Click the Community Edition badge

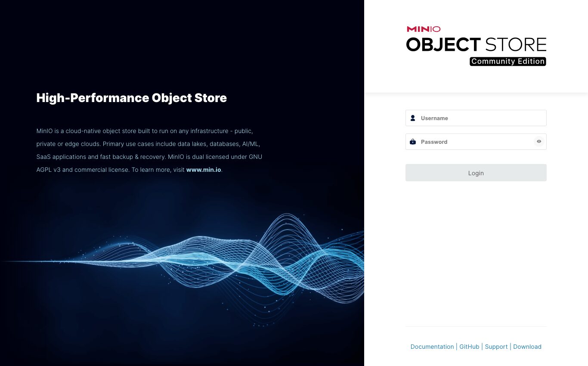508,62
